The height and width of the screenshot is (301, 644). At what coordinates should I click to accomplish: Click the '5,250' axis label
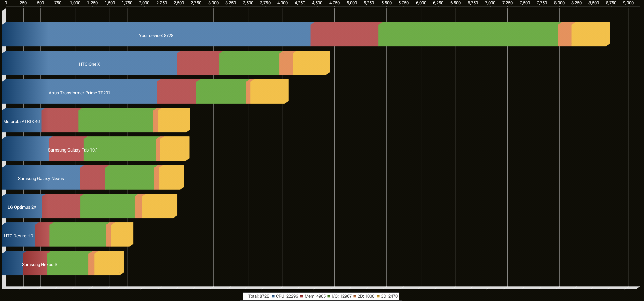[x=369, y=3]
